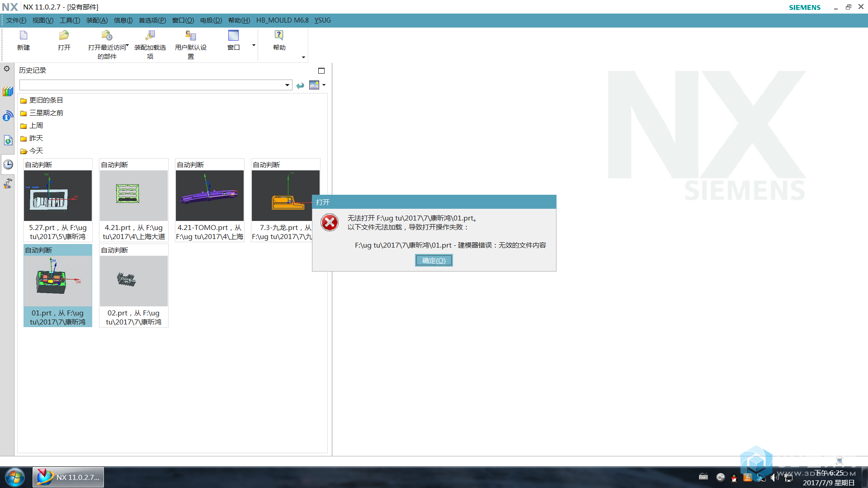
Task: Click the taskbar clock showing 6:25
Action: 829,478
